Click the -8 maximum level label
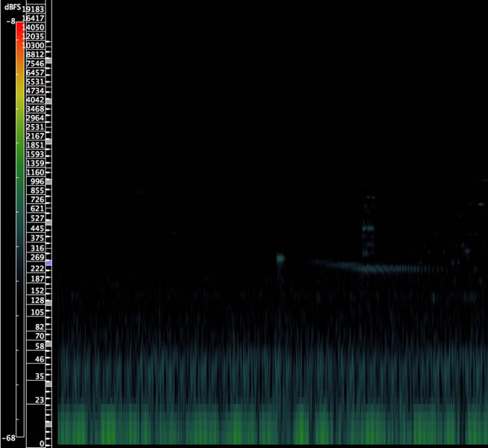Screen dimensions: 488x448 pyautogui.click(x=10, y=22)
